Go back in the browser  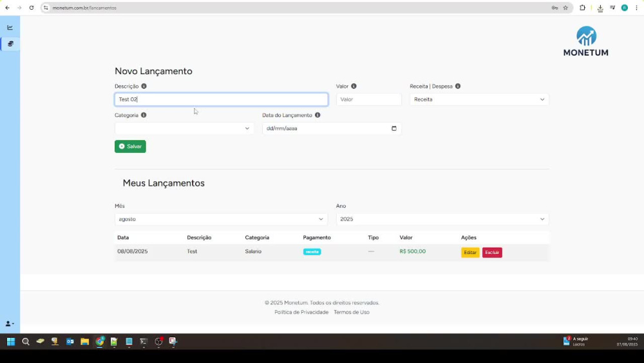7,8
